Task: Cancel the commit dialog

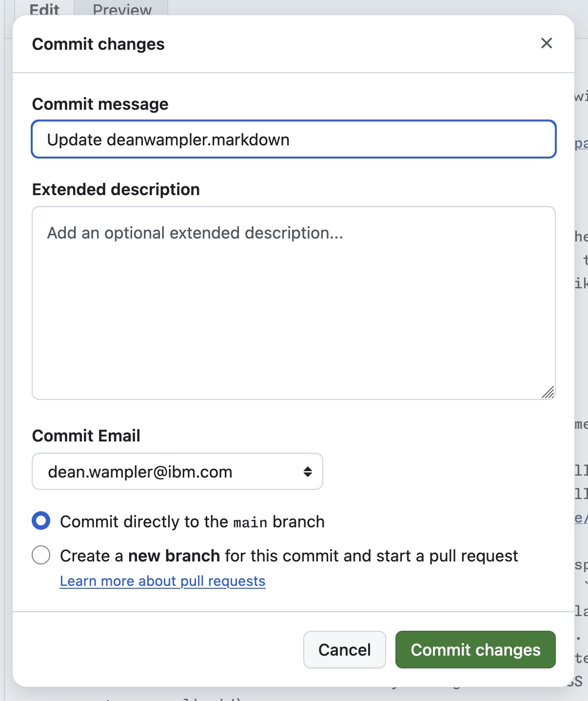Action: point(345,650)
